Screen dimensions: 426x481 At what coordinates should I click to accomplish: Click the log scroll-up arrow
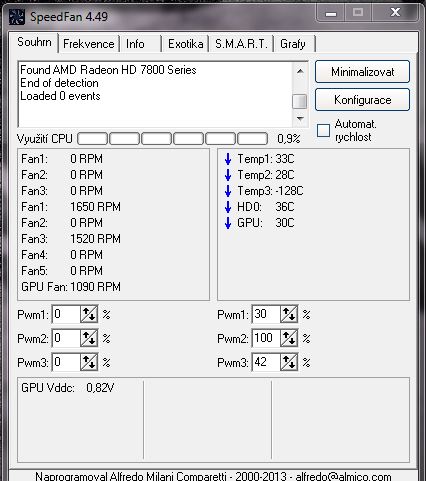300,71
